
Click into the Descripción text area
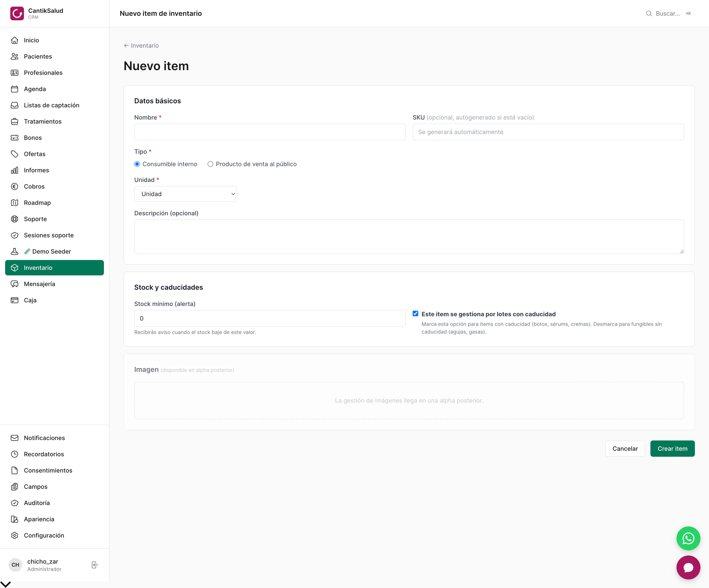[409, 237]
